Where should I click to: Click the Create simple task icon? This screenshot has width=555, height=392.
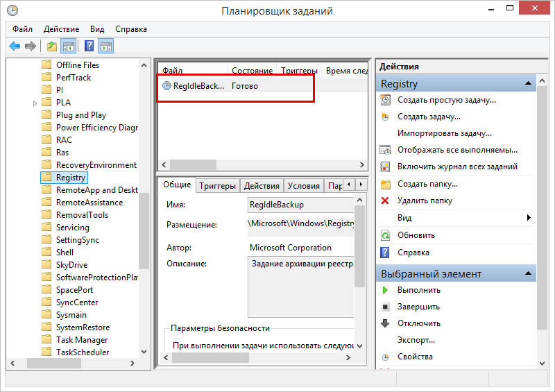pyautogui.click(x=385, y=100)
